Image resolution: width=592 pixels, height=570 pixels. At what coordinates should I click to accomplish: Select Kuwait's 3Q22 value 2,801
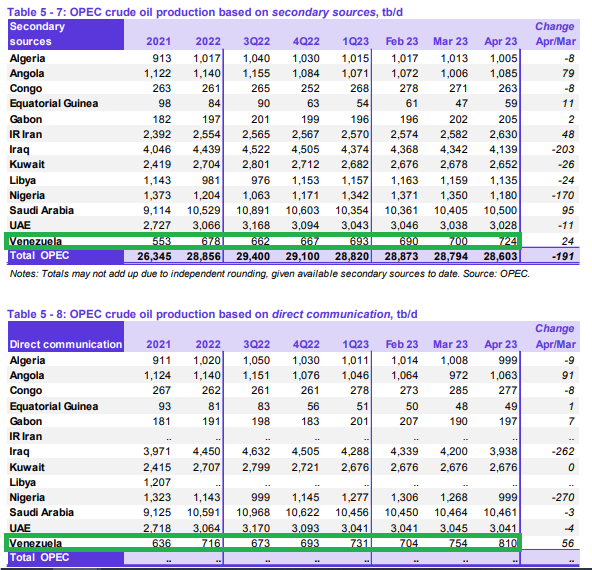point(256,165)
